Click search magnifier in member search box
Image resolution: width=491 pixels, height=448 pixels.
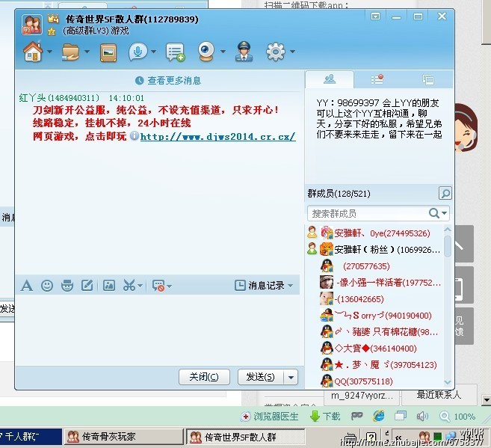click(x=433, y=213)
